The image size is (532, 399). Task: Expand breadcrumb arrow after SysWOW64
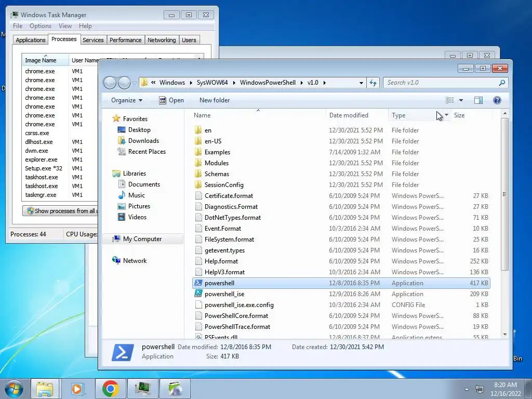point(234,83)
